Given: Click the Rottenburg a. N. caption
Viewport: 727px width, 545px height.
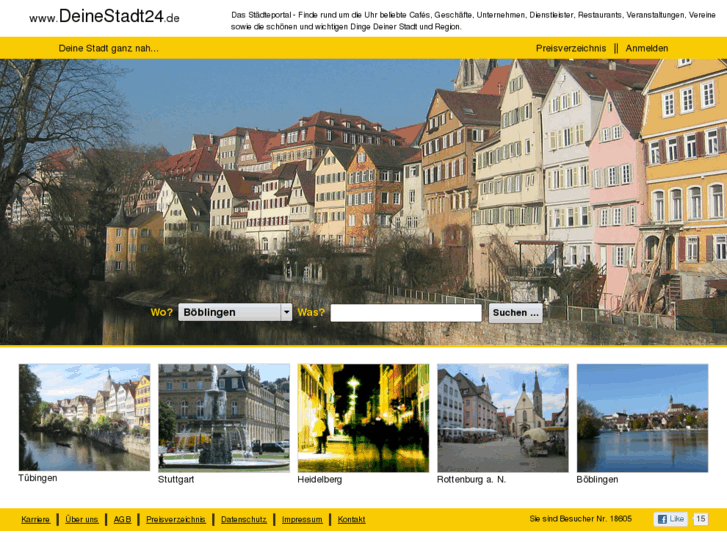Looking at the screenshot, I should (471, 480).
